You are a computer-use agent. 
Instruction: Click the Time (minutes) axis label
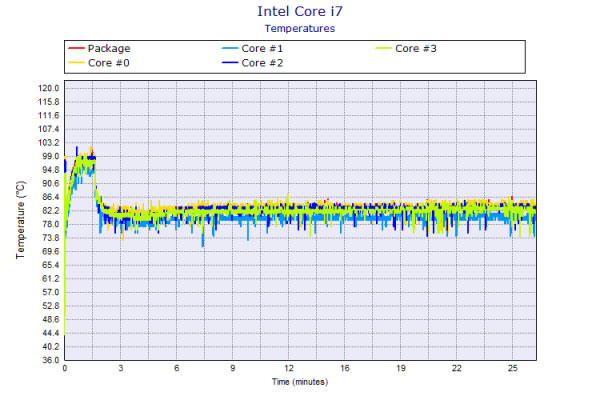[300, 382]
